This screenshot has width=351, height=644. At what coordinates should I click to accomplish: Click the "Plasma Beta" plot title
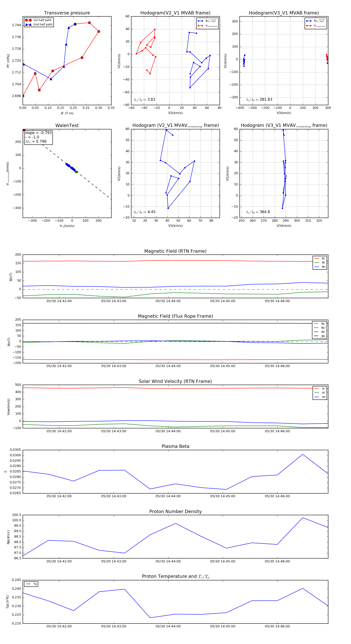click(x=175, y=447)
